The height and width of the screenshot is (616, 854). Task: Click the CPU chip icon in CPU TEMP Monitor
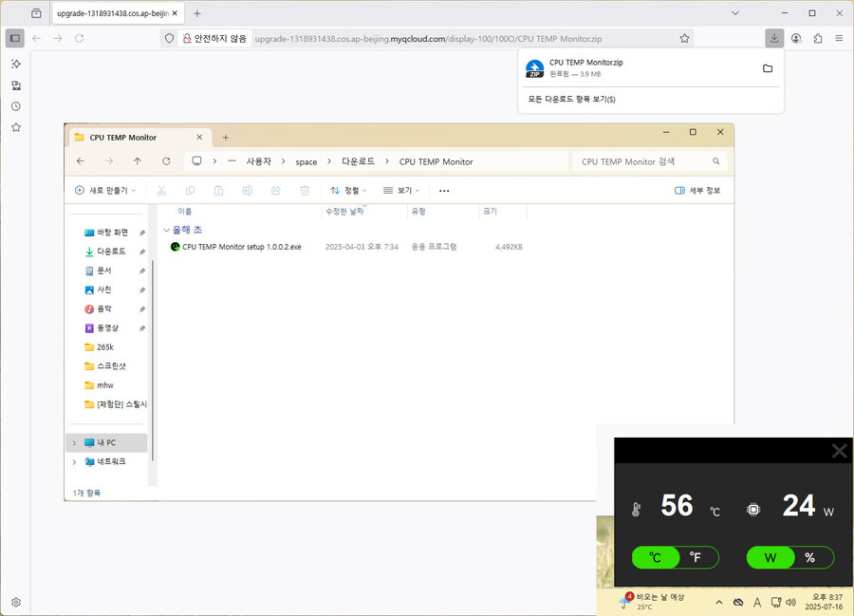tap(752, 506)
